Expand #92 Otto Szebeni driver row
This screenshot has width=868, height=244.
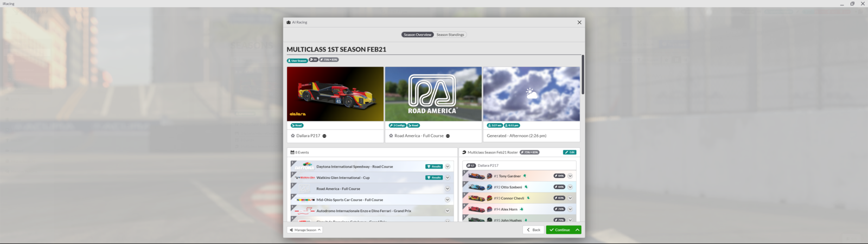coord(570,187)
